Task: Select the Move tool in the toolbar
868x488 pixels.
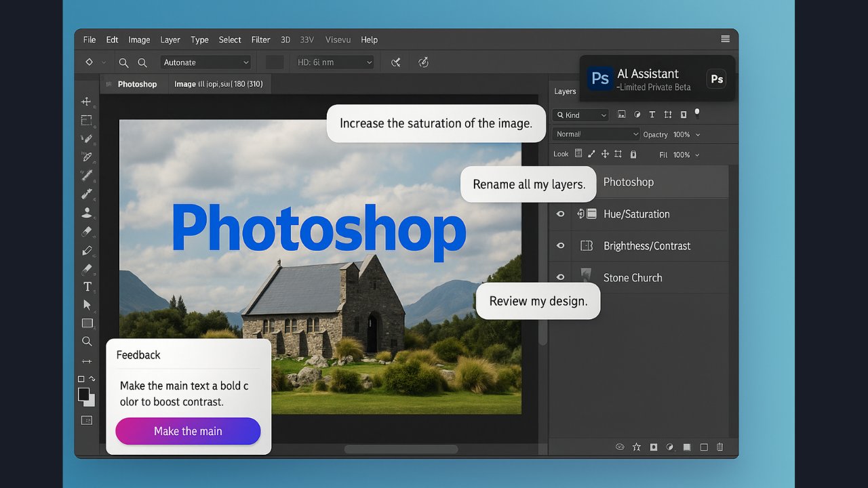Action: [86, 102]
